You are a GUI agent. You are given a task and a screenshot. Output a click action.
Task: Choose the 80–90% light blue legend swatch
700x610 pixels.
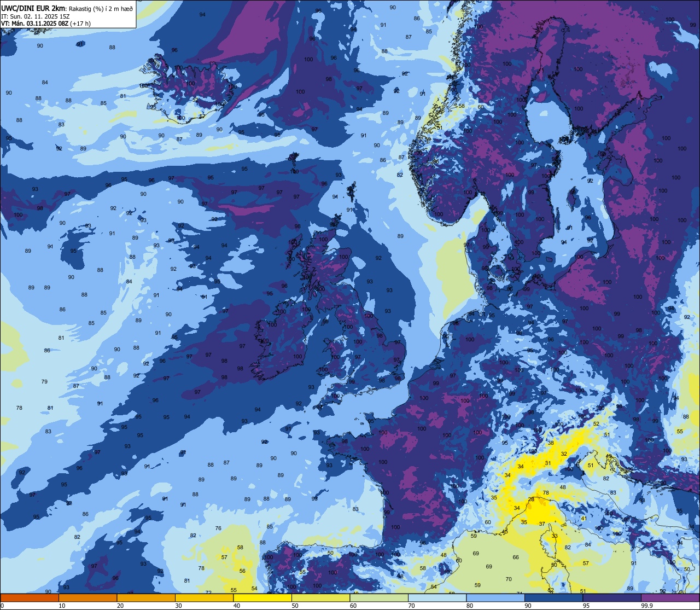click(495, 597)
